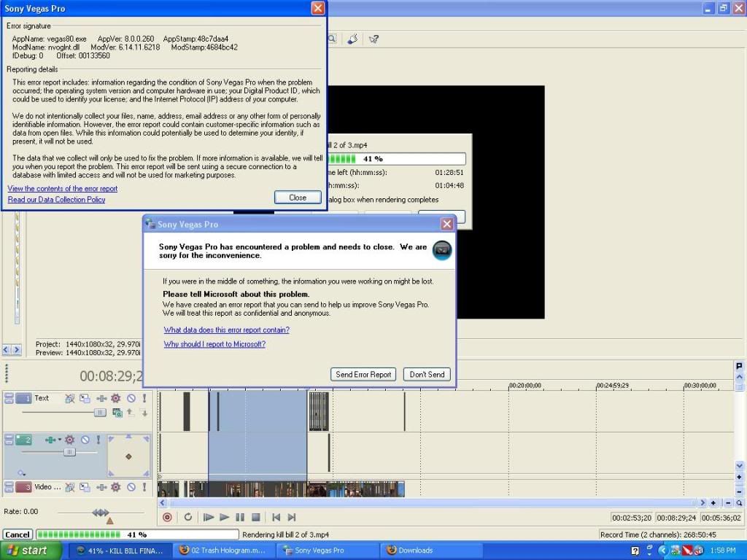The height and width of the screenshot is (560, 747).
Task: Adjust the playback Rate scrub slider
Action: tap(101, 513)
